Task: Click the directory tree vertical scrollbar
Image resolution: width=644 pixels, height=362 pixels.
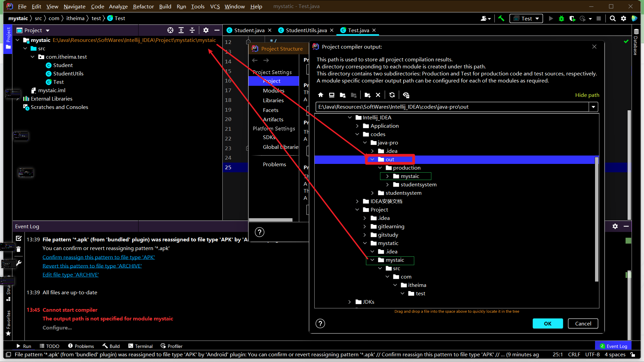Action: [596, 220]
